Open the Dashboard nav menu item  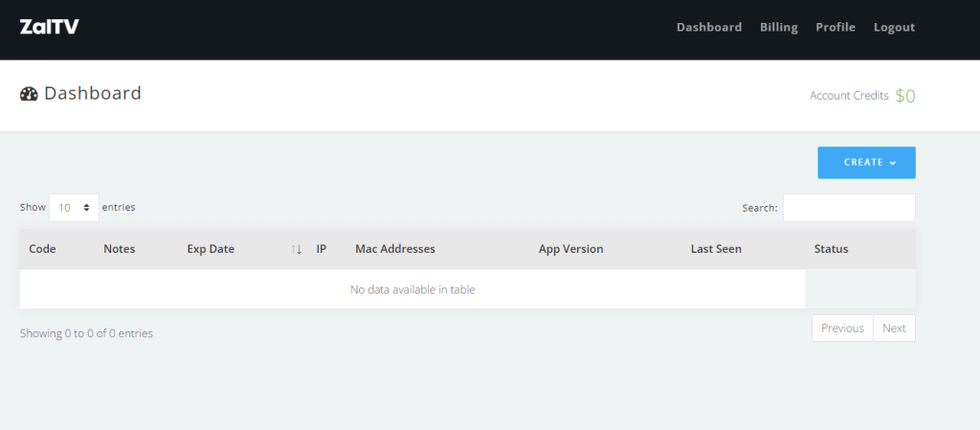[x=708, y=27]
